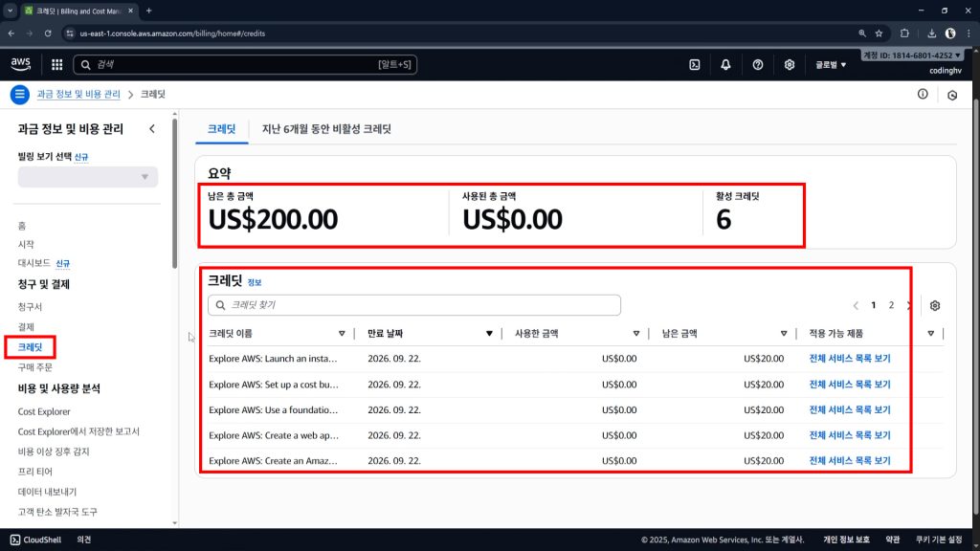This screenshot has width=980, height=551.
Task: Open 대시보드 in billing sidebar
Action: [33, 263]
